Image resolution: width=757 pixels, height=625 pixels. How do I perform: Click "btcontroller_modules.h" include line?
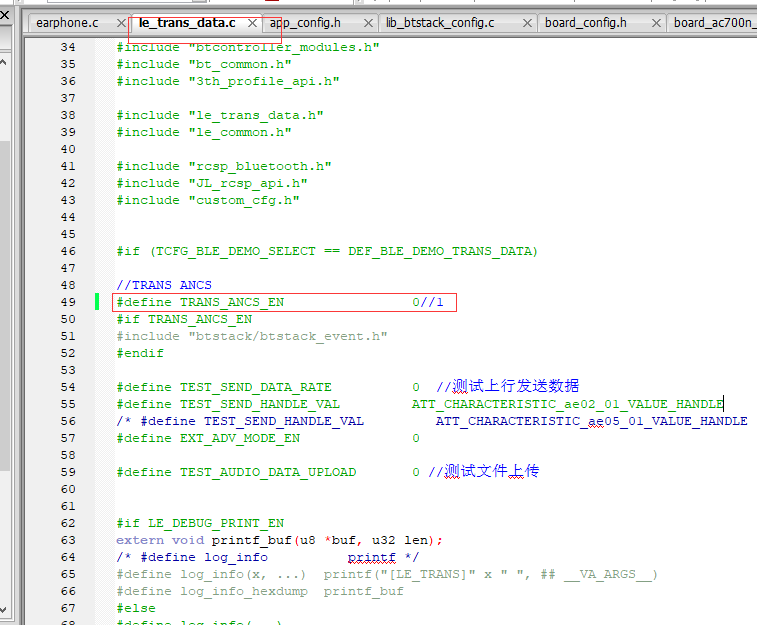click(x=248, y=48)
